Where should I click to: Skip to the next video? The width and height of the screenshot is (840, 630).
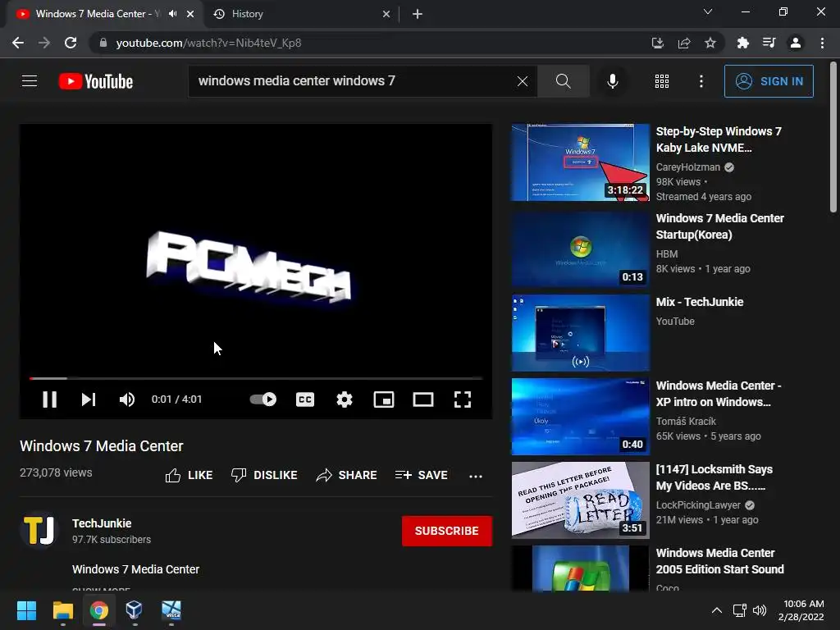(x=89, y=399)
